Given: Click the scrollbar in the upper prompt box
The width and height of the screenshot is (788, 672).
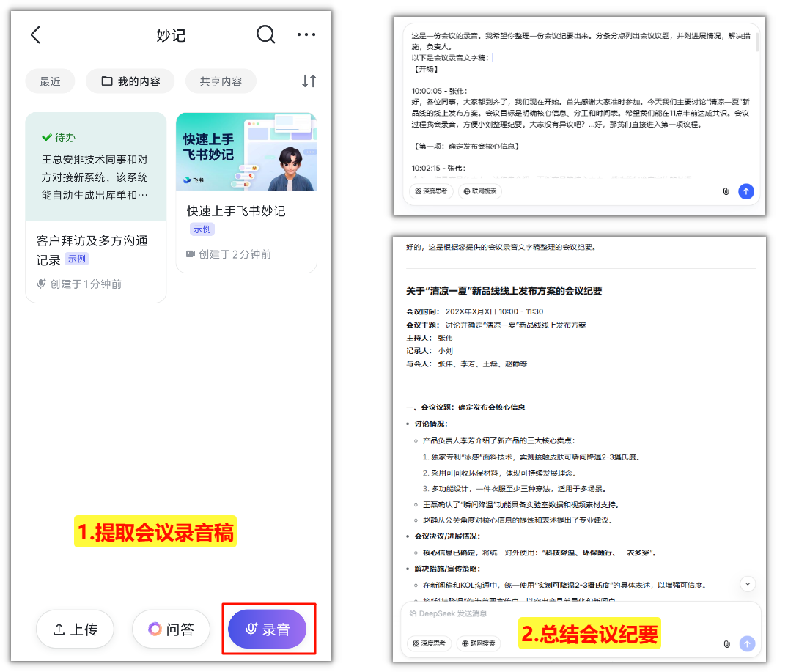Looking at the screenshot, I should pyautogui.click(x=756, y=41).
